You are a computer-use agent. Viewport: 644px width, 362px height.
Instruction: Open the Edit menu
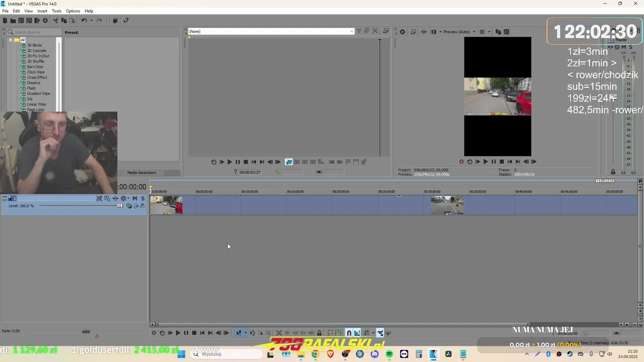16,11
